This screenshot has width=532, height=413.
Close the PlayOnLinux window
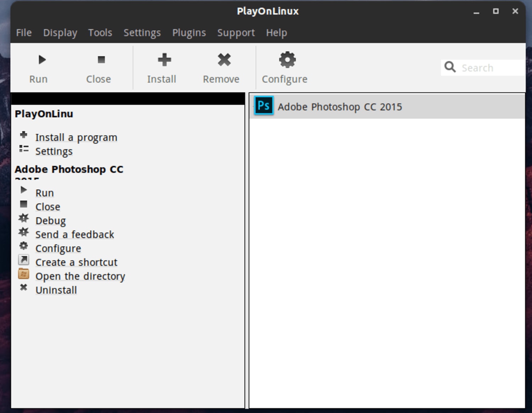pos(515,11)
